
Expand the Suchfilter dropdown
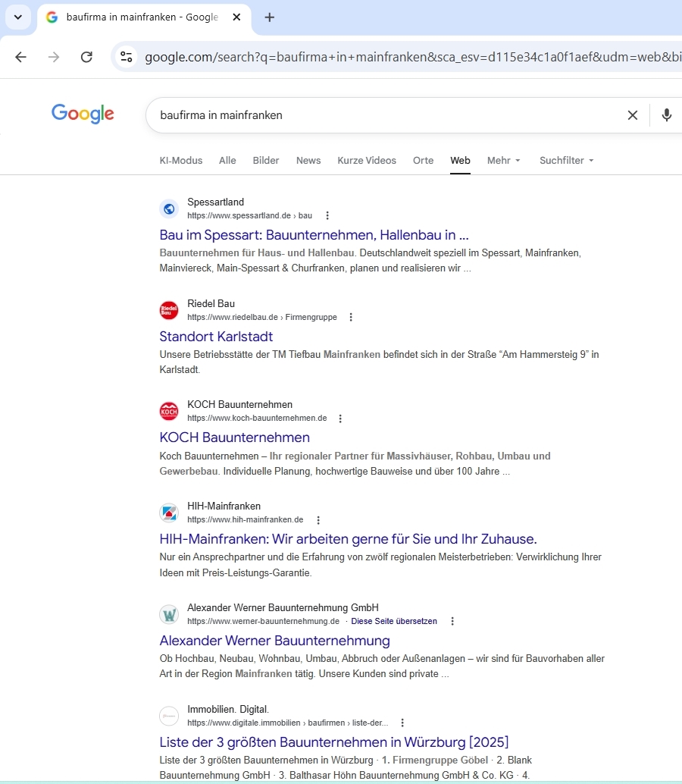pyautogui.click(x=566, y=161)
